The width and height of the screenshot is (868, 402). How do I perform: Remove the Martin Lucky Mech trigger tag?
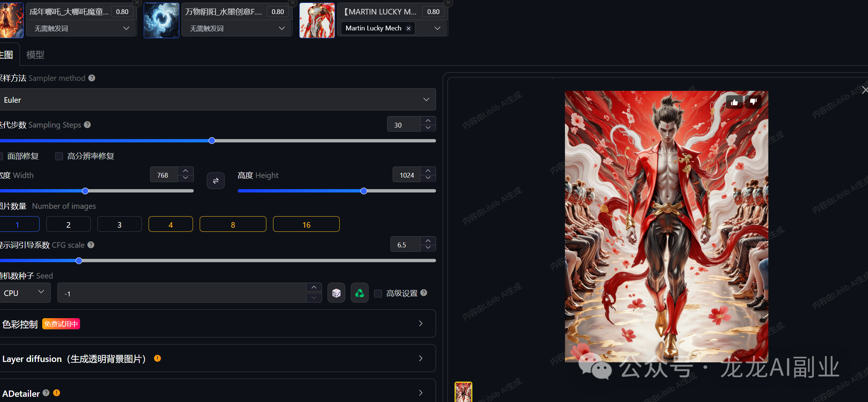click(408, 29)
